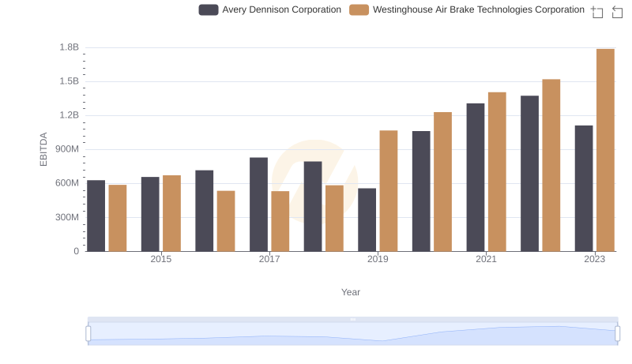Click Westinghouse 2019 tan bar
The image size is (632, 364).
pos(389,191)
